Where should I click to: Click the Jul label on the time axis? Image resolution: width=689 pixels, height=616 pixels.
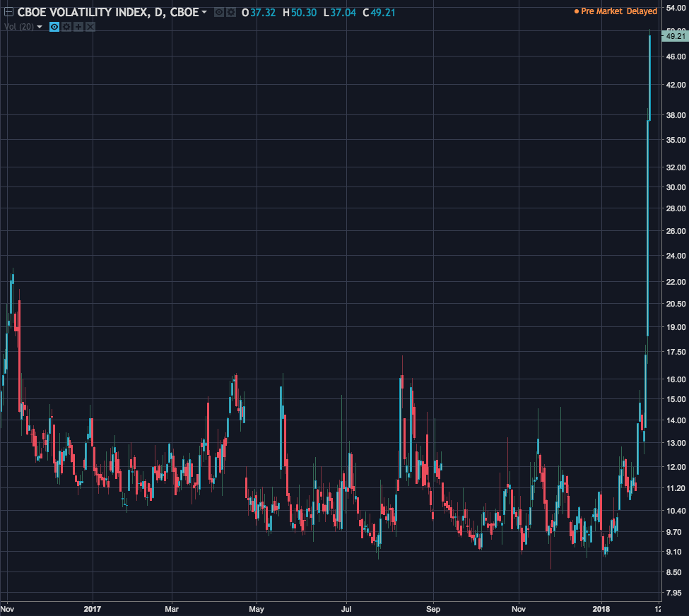click(346, 608)
